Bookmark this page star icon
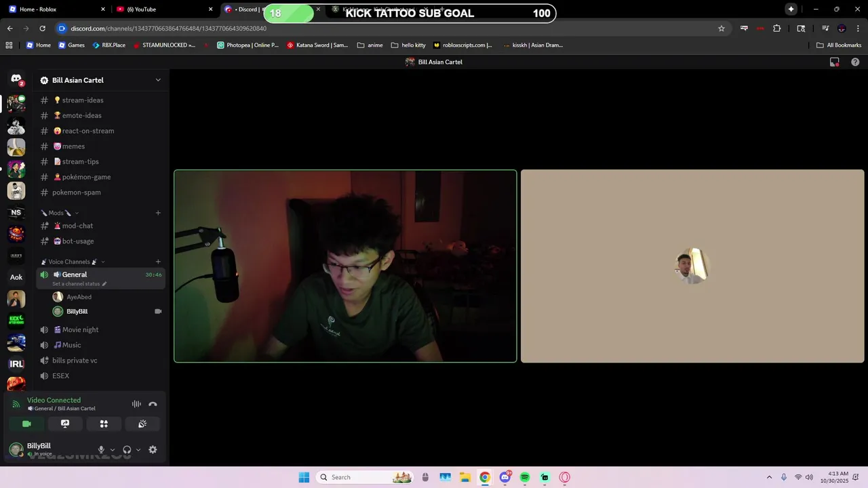Viewport: 868px width, 488px height. pos(722,28)
